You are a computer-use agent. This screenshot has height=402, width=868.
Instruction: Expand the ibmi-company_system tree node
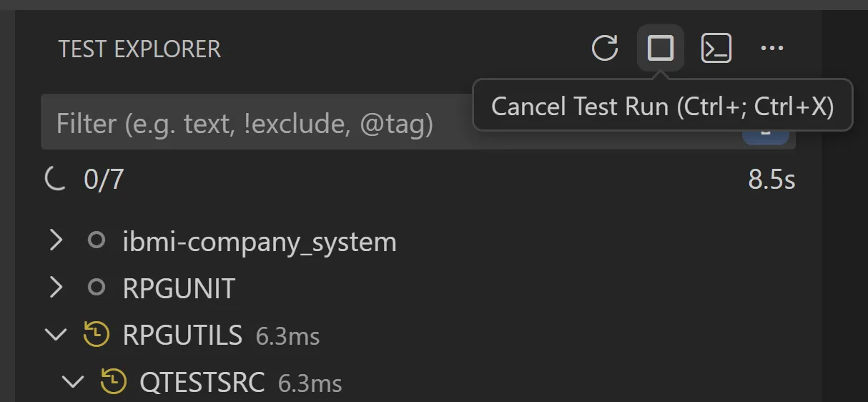56,241
